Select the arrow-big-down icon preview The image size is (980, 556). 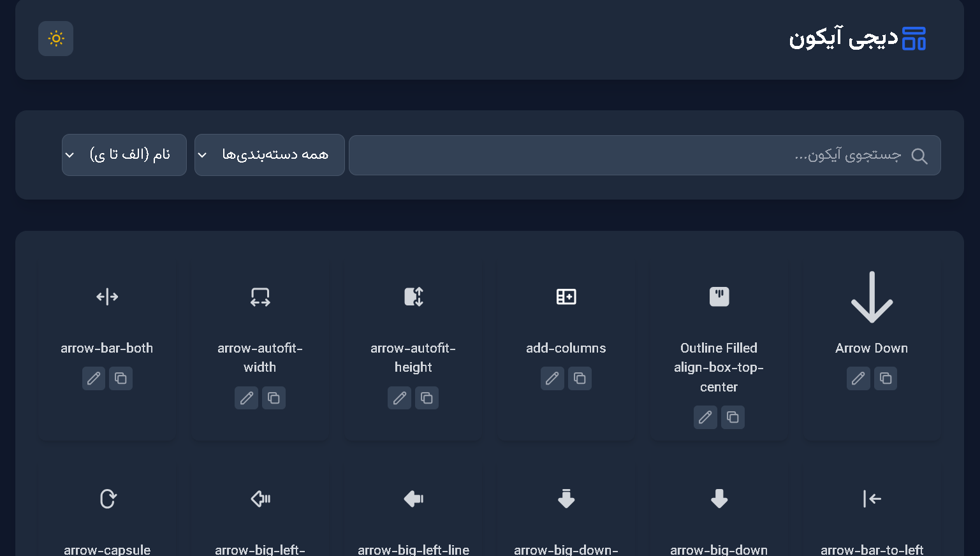pyautogui.click(x=719, y=499)
